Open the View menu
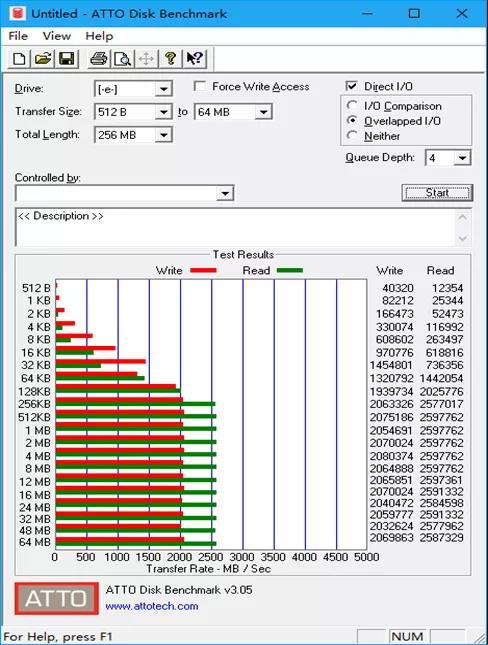The width and height of the screenshot is (488, 645). pos(57,36)
